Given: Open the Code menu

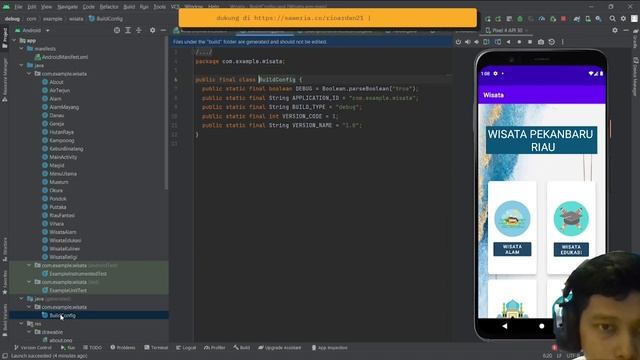Looking at the screenshot, I should click(89, 7).
